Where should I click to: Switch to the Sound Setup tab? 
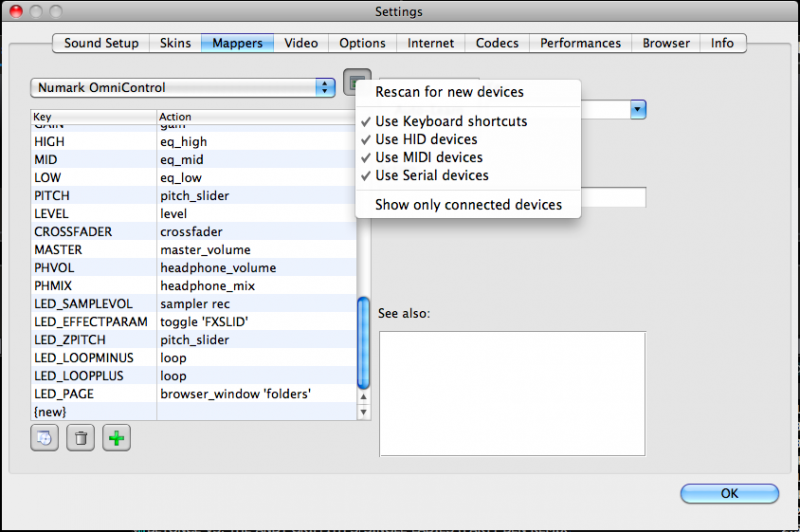click(x=103, y=43)
